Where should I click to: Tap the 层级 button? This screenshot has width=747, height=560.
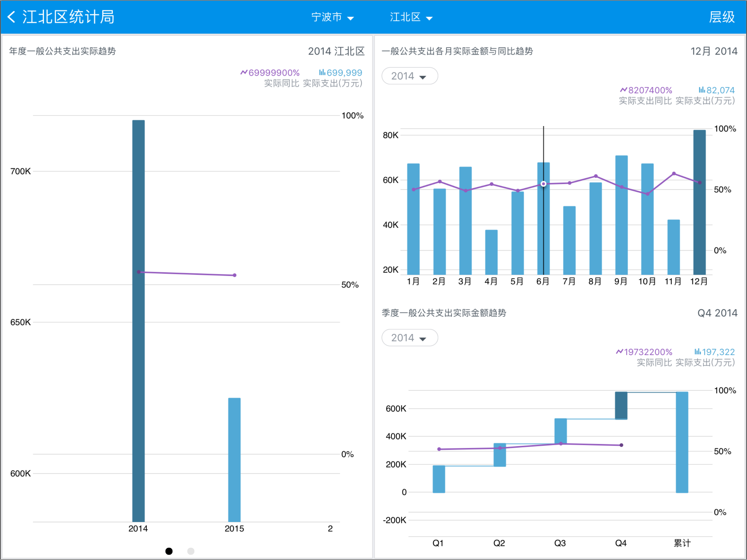point(722,17)
